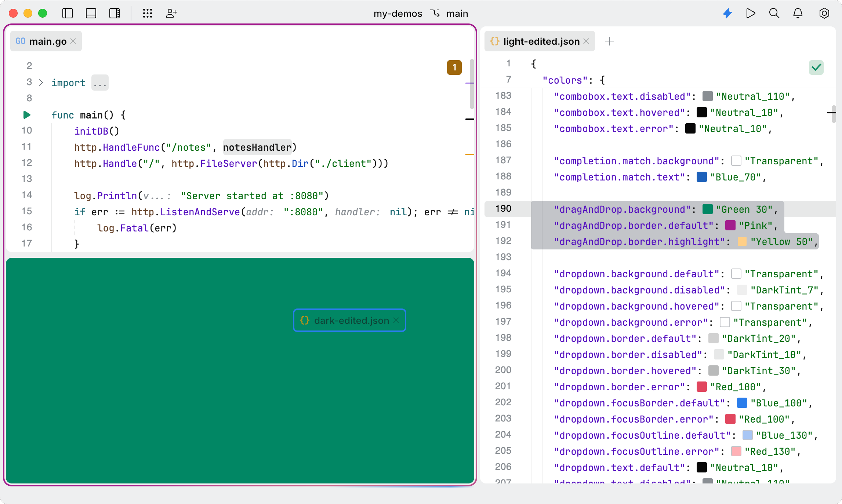Click the add collaborator icon
Image resolution: width=842 pixels, height=504 pixels.
pyautogui.click(x=171, y=14)
